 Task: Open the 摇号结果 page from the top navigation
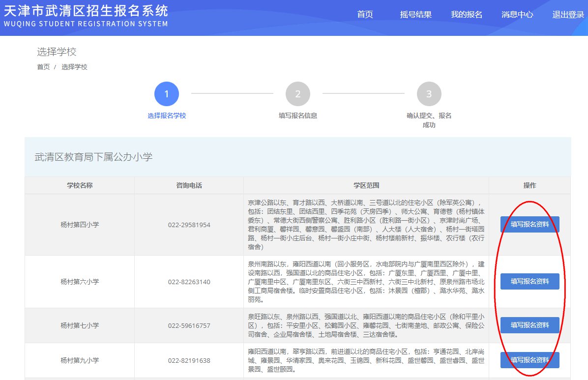pyautogui.click(x=416, y=15)
